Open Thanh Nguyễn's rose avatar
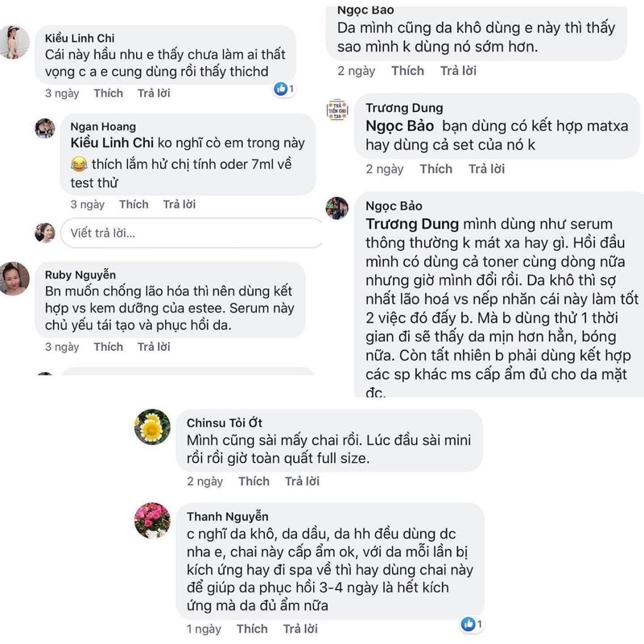644x644 pixels. [152, 520]
